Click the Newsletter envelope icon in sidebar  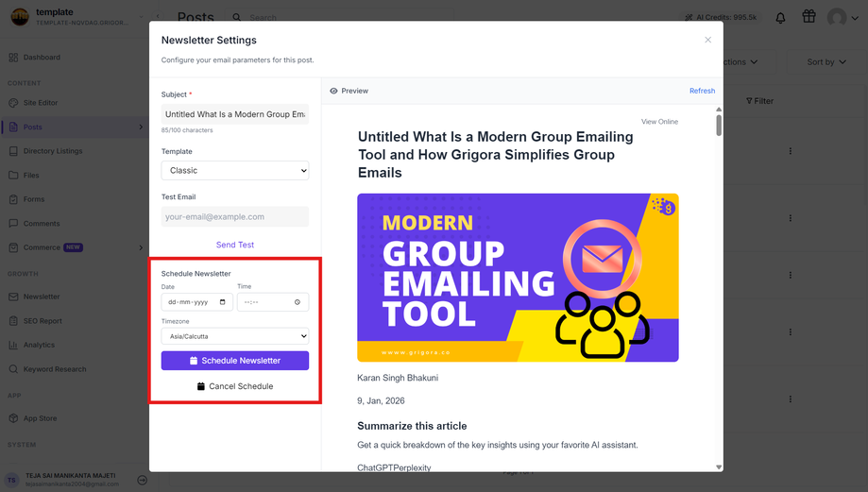pyautogui.click(x=13, y=297)
